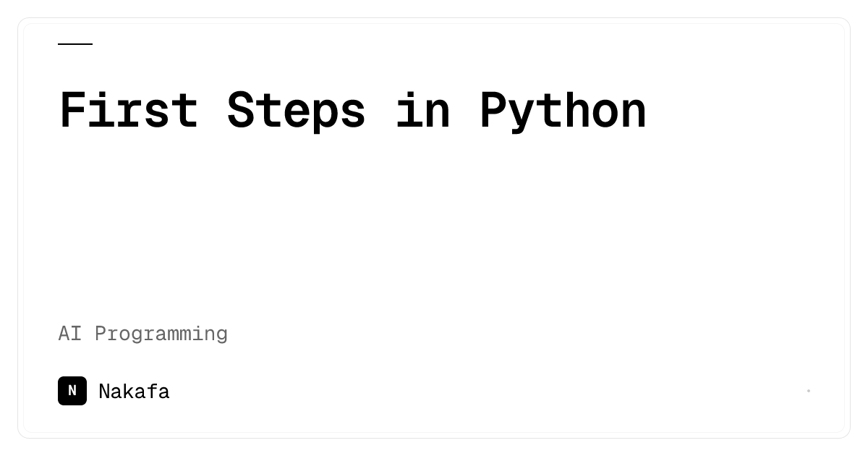
Task: Open the Nakafa brand name link
Action: pyautogui.click(x=134, y=392)
